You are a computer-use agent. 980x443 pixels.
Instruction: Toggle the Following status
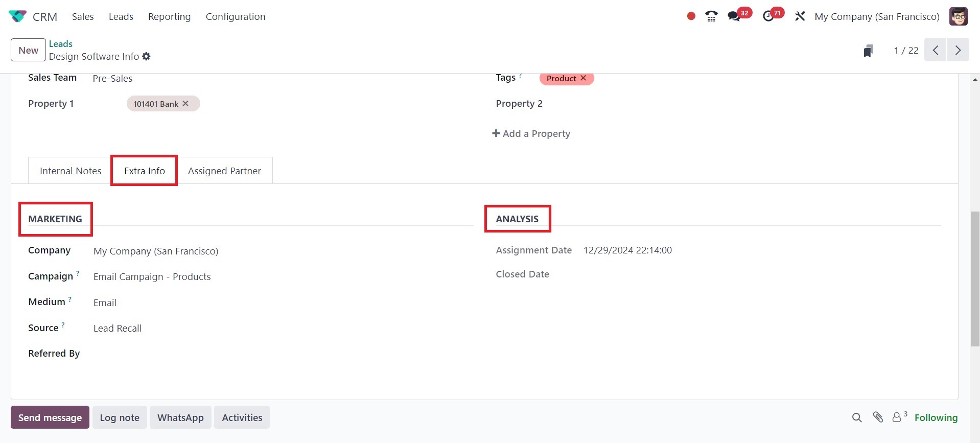pyautogui.click(x=936, y=417)
